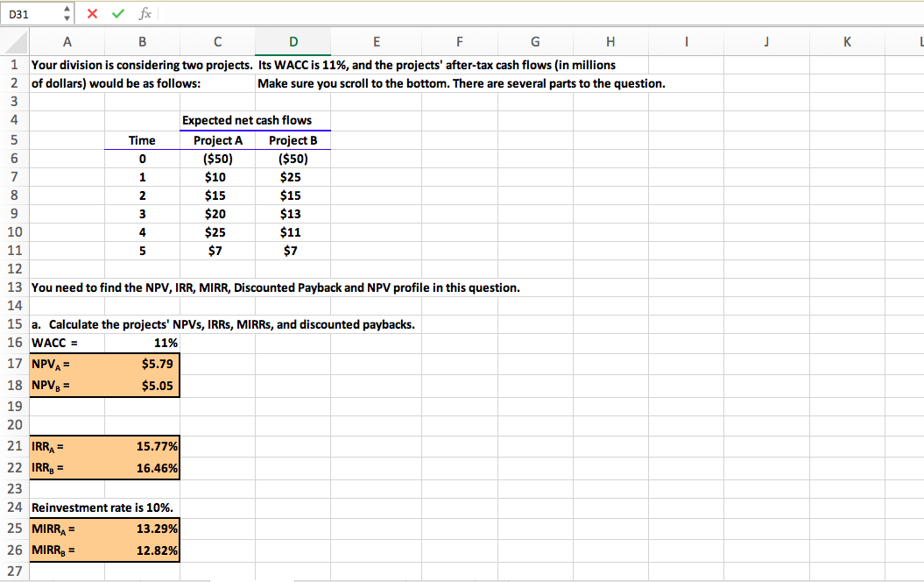Viewport: 924px width, 582px height.
Task: Open the Name Box stepper arrows
Action: [x=65, y=13]
